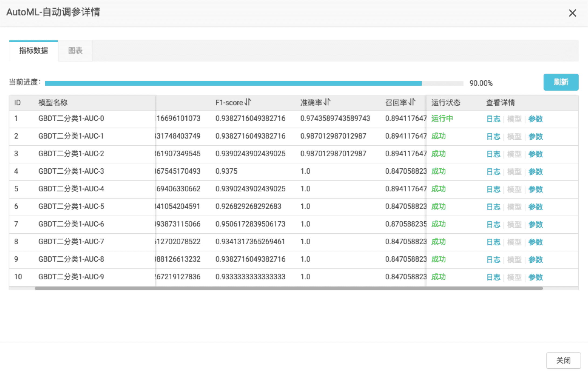The width and height of the screenshot is (588, 377).
Task: View 模型 for GBDT二分类1-AUC-2
Action: [x=514, y=154]
